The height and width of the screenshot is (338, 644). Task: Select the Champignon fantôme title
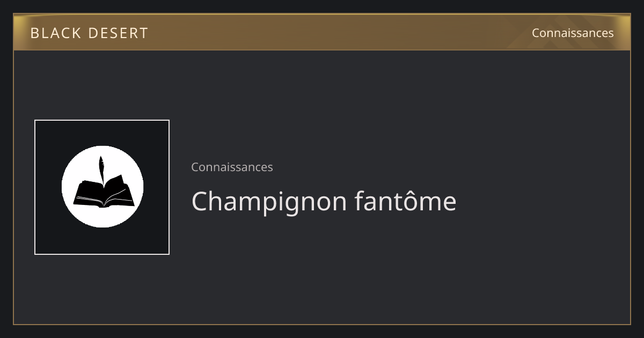pos(324,201)
